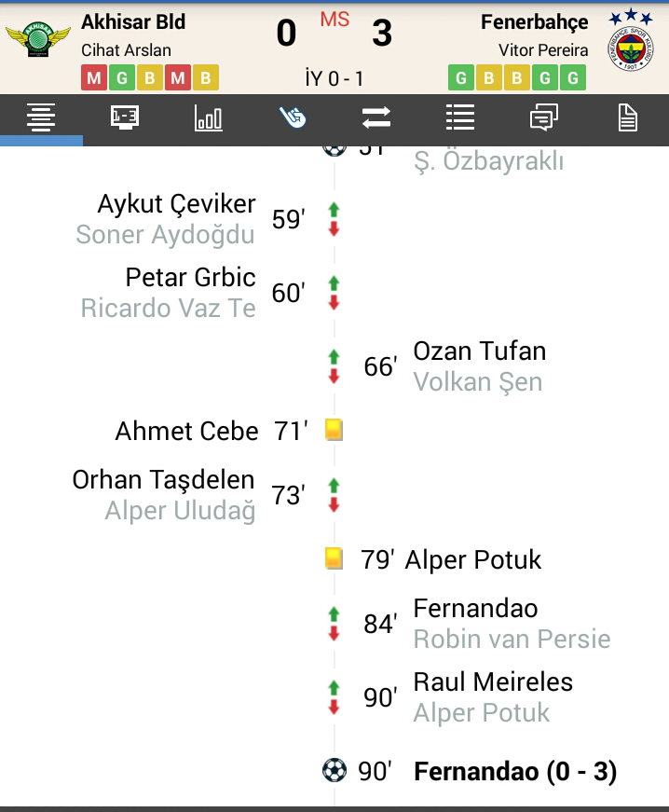
Task: Select the 84' Fernandao substitution arrows
Action: (334, 624)
